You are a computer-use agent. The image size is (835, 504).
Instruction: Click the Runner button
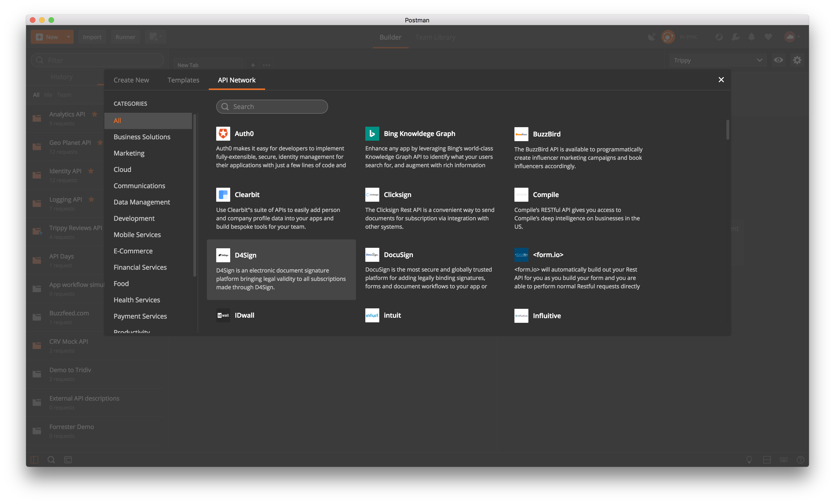click(125, 37)
